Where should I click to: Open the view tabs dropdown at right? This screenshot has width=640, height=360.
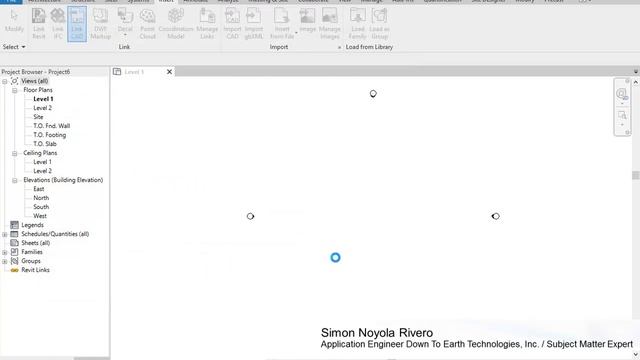pyautogui.click(x=636, y=72)
